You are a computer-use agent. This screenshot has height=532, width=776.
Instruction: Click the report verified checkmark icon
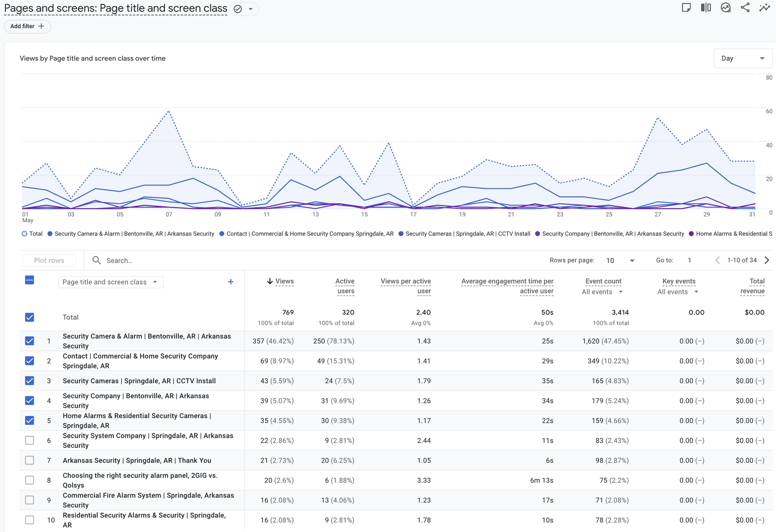tap(238, 9)
